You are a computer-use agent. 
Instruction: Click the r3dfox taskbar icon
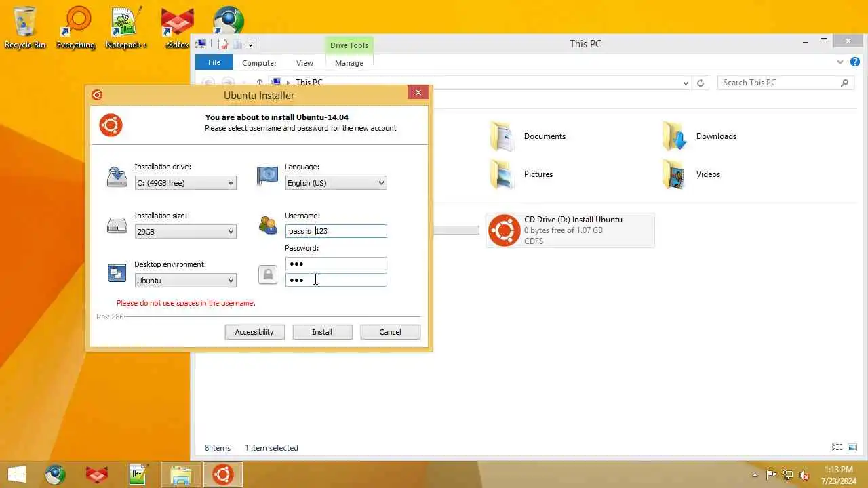tap(97, 474)
